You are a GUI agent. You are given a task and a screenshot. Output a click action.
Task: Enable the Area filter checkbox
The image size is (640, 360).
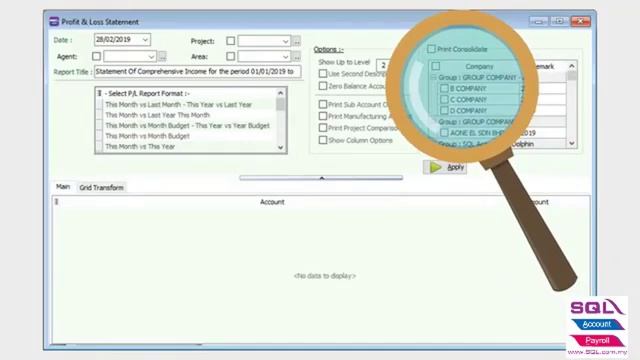pyautogui.click(x=231, y=56)
